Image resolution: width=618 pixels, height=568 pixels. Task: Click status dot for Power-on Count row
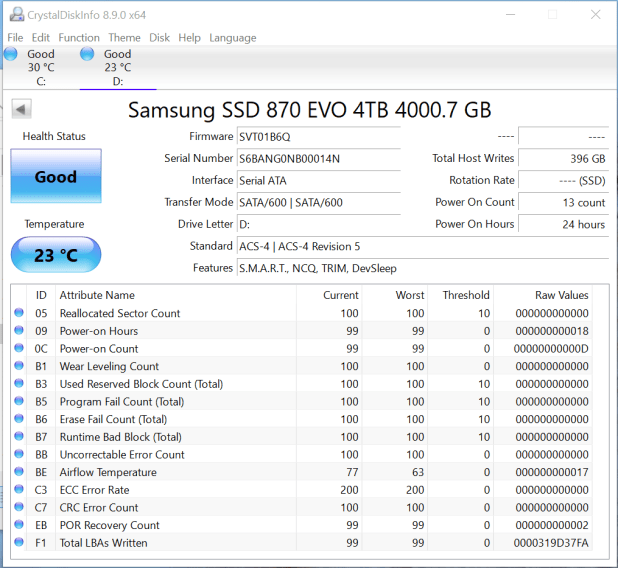[19, 348]
